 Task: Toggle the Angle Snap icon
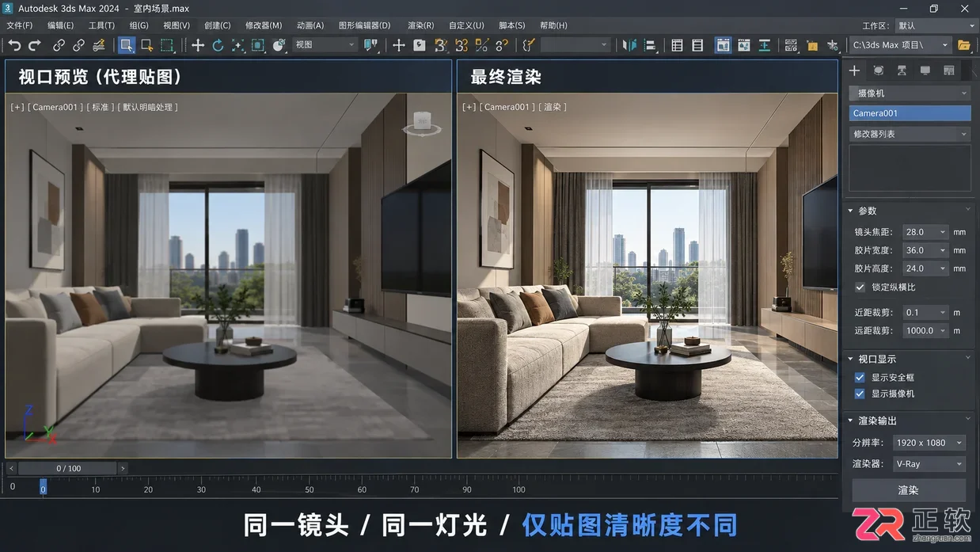coord(462,45)
